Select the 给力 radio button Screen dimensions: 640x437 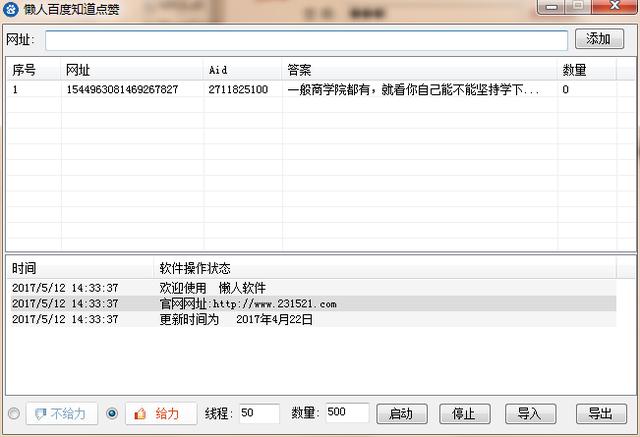[112, 413]
